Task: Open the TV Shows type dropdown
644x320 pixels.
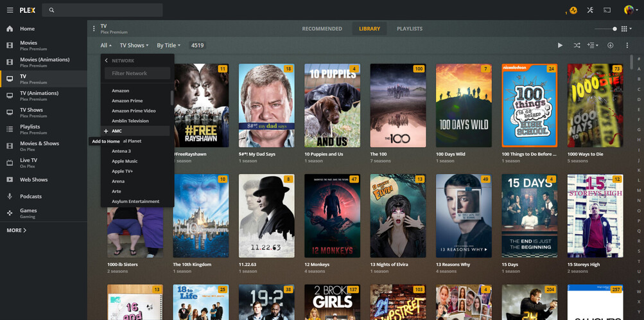Action: [x=134, y=45]
